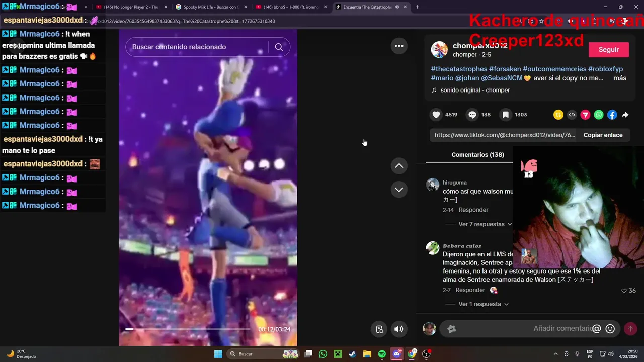
Task: Open File Explorer from the taskbar
Action: (x=367, y=354)
